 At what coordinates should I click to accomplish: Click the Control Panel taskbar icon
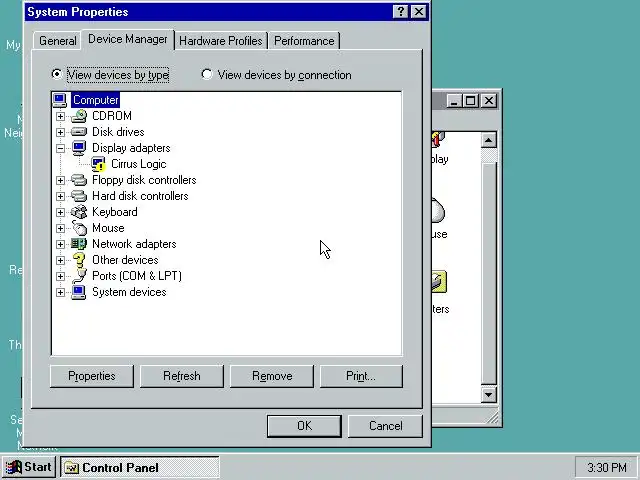coord(72,468)
